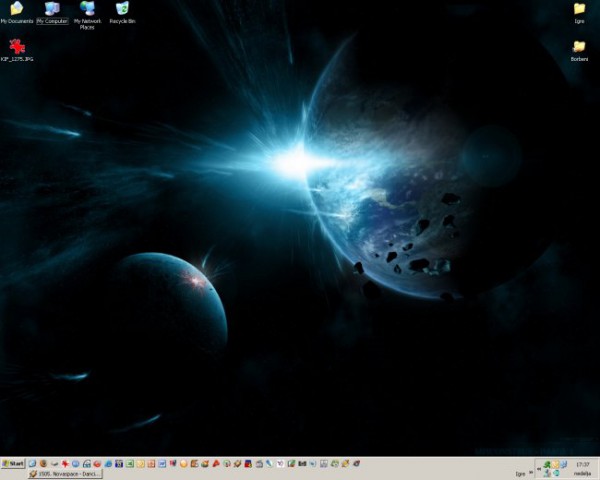The width and height of the screenshot is (600, 480).
Task: Select the My Computer desktop icon
Action: [52, 13]
